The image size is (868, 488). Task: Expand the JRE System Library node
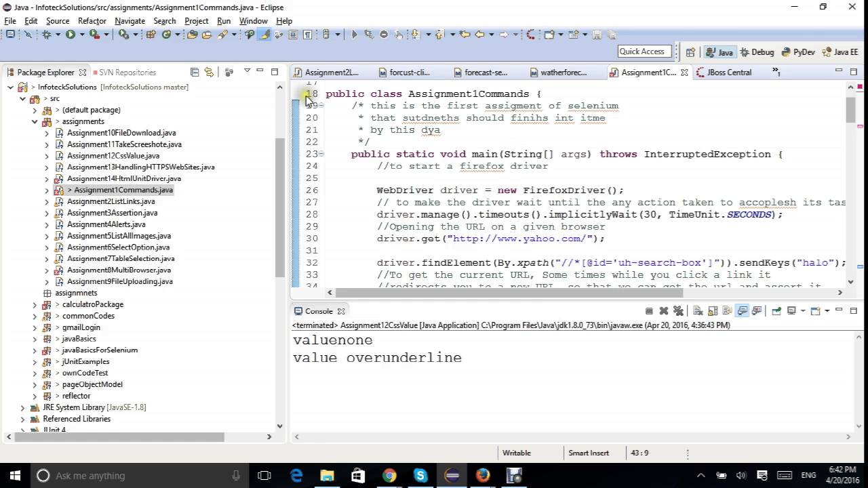coord(22,407)
